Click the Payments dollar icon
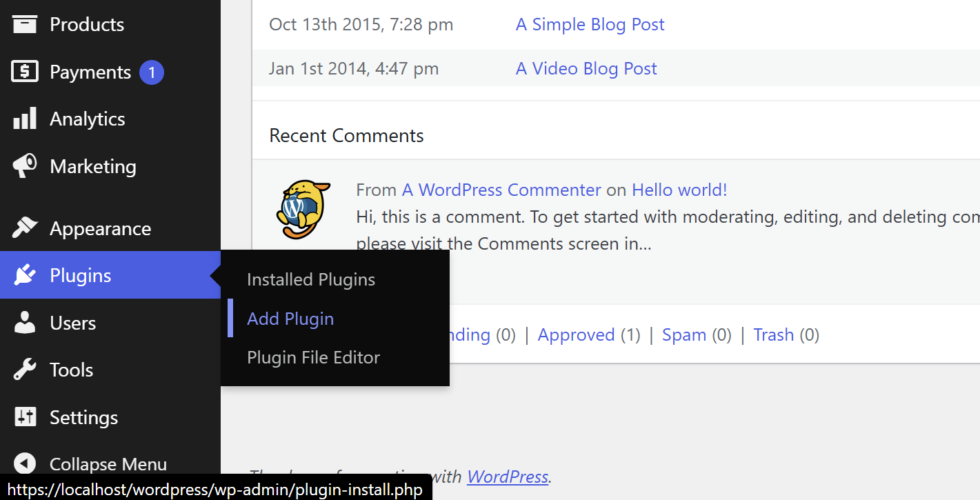The height and width of the screenshot is (500, 980). coord(25,72)
